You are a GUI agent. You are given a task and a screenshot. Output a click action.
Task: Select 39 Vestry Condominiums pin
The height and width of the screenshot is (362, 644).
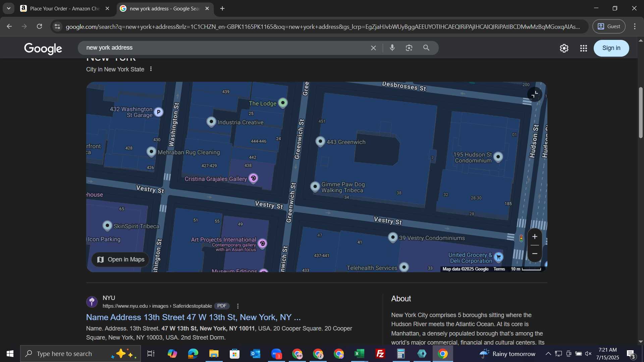(393, 237)
